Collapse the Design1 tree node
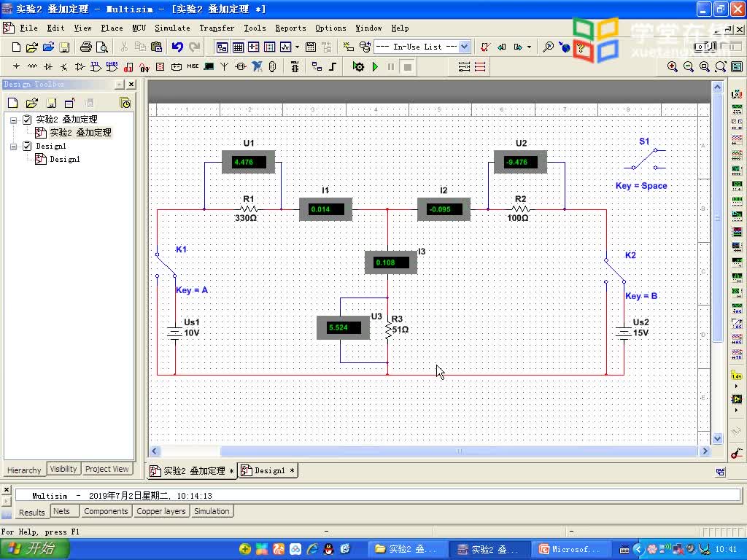747x560 pixels. [13, 147]
